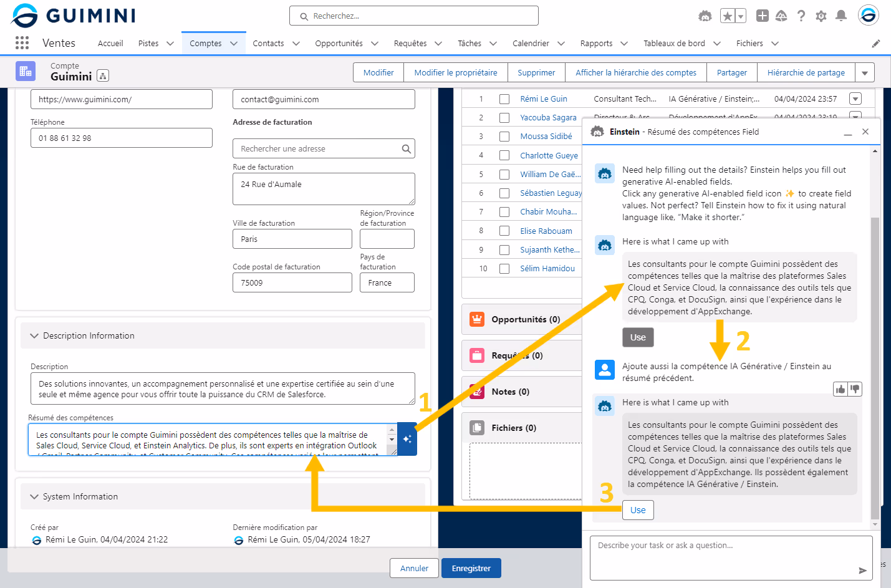This screenshot has height=588, width=891.
Task: Click the send message arrow icon
Action: (862, 570)
